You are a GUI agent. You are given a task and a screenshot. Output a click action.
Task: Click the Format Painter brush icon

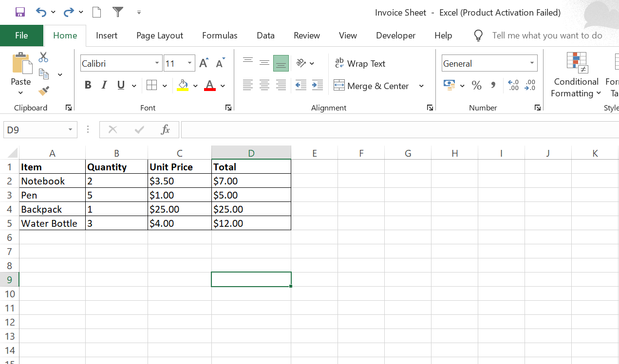(44, 91)
